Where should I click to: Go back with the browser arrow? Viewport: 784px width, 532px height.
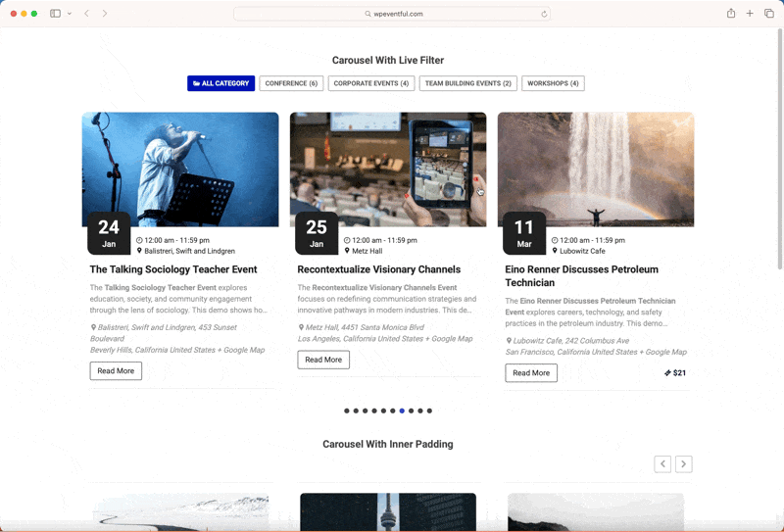[x=86, y=14]
